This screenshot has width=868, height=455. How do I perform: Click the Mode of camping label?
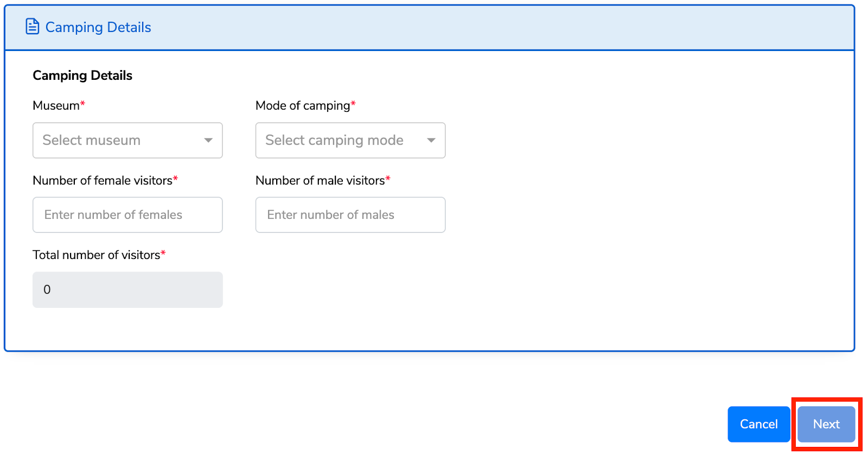point(303,105)
